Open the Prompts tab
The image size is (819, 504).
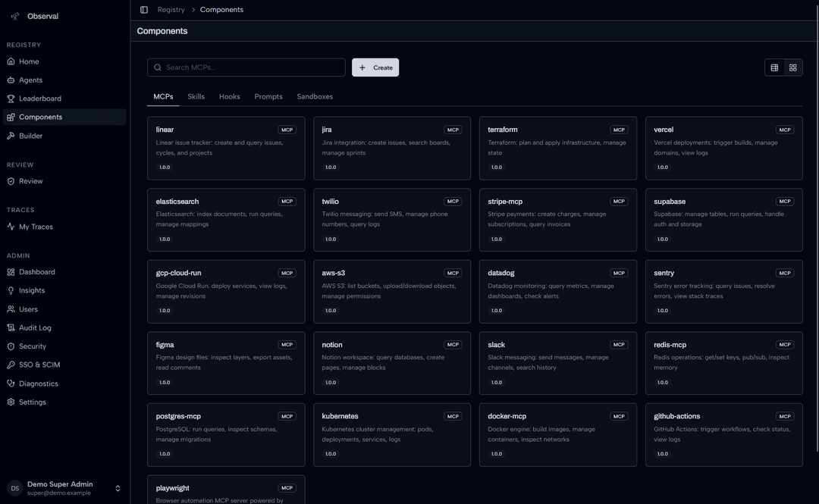pyautogui.click(x=268, y=96)
